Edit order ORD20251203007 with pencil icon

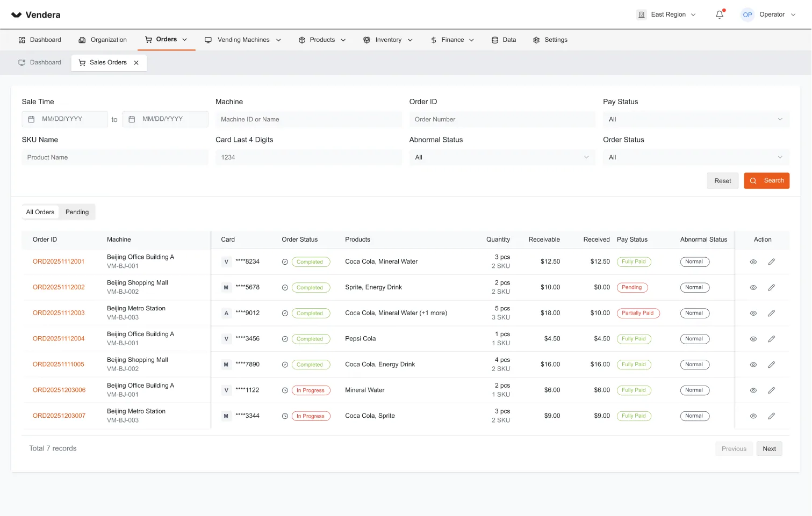click(x=771, y=417)
